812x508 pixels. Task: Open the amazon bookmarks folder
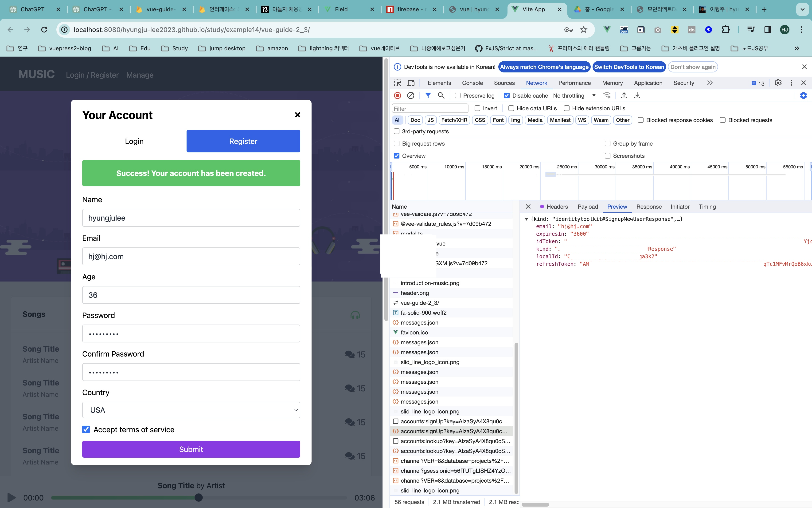click(272, 48)
